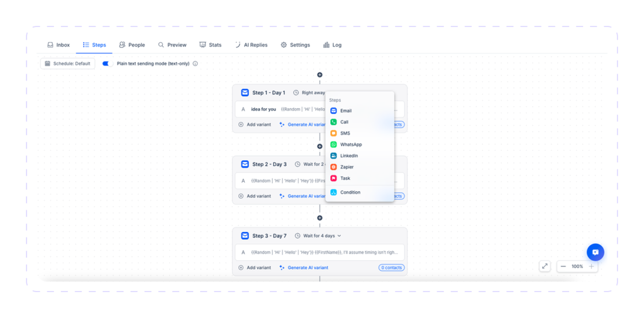644x318 pixels.
Task: Open Step 2 wait time dropdown
Action: click(x=311, y=164)
